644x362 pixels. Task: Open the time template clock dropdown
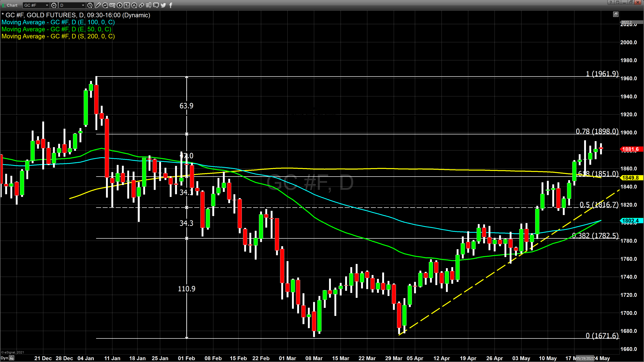coord(90,5)
